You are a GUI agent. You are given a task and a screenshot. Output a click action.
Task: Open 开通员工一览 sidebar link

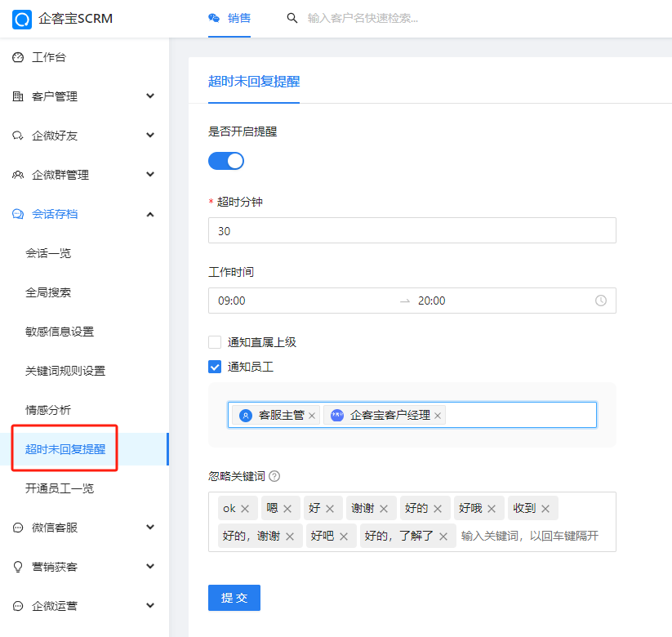point(60,488)
